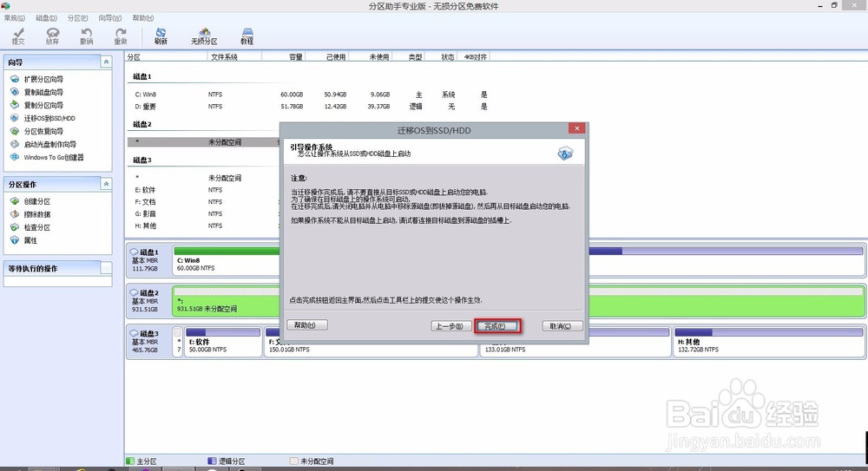
Task: Click the 未使用 column header
Action: point(371,57)
